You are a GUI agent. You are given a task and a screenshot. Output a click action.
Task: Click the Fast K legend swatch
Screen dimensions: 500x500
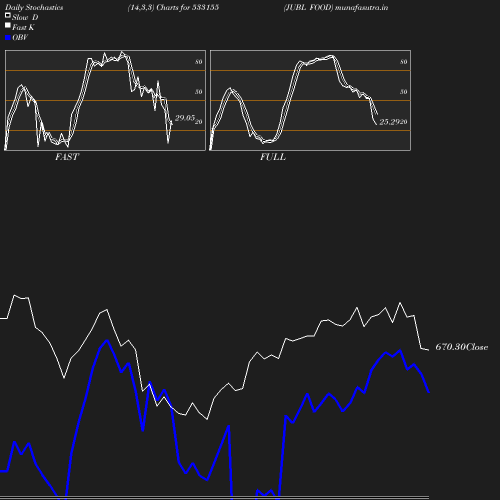8,25
